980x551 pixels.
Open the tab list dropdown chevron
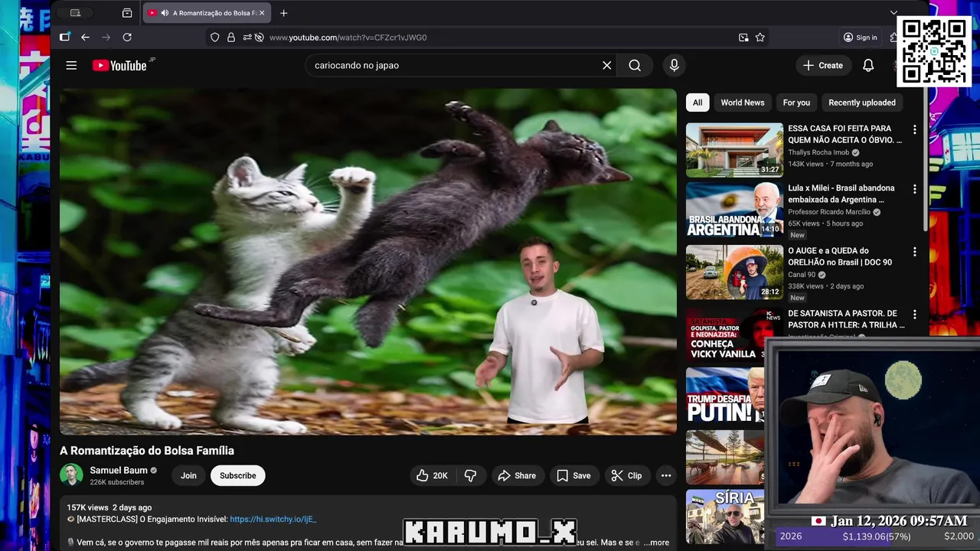point(893,13)
